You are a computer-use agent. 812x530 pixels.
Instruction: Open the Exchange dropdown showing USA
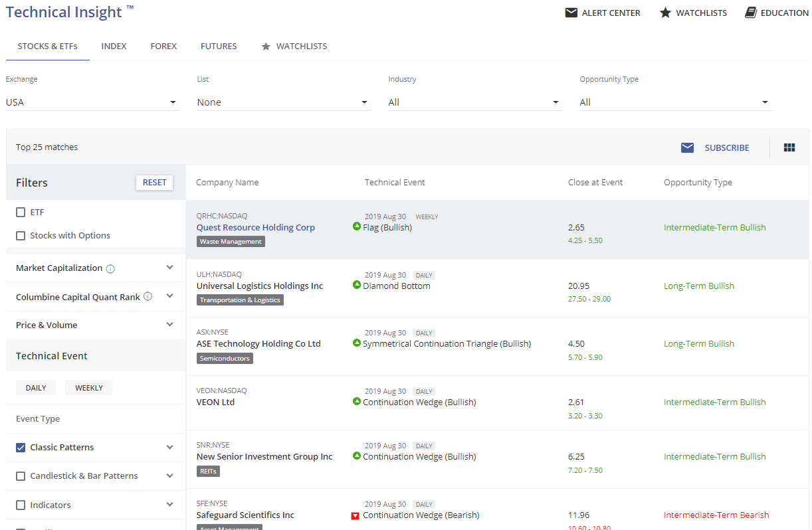coord(92,102)
